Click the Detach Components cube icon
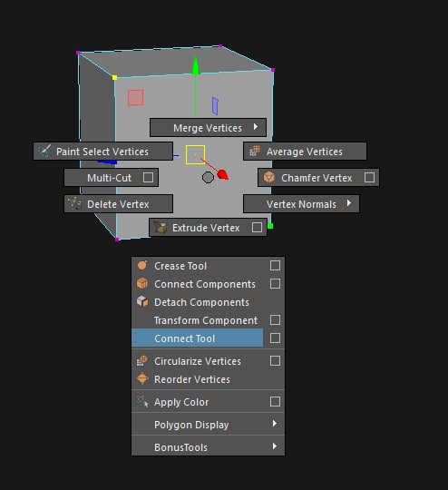The height and width of the screenshot is (490, 448). (142, 301)
